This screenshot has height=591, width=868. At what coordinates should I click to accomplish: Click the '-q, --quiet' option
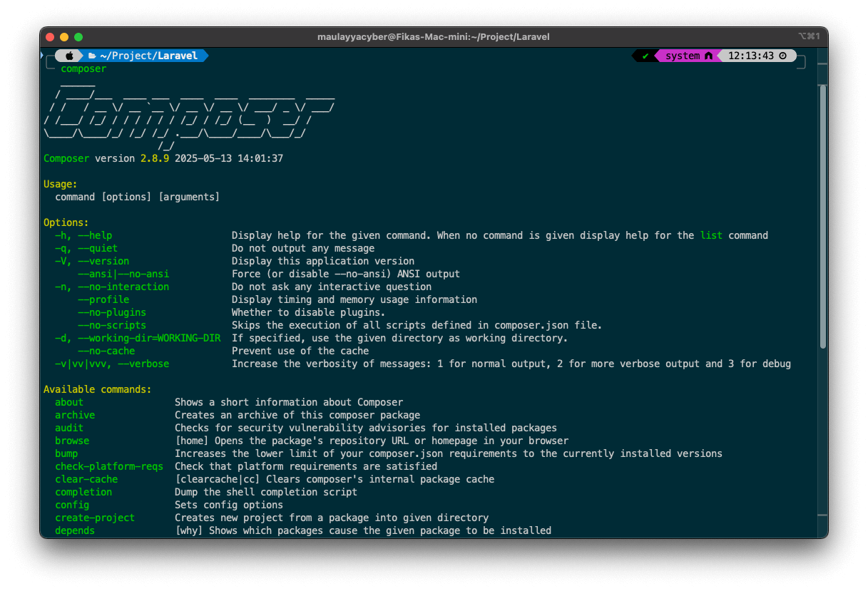86,248
